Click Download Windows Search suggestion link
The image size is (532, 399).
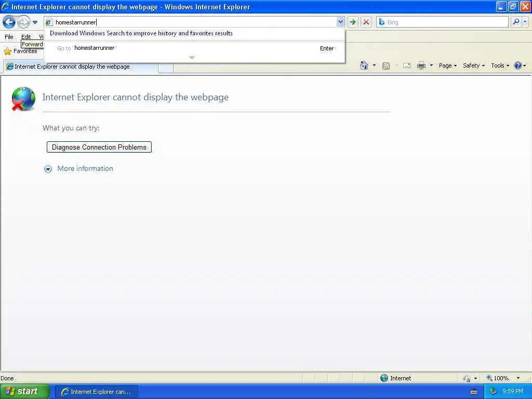coord(141,33)
